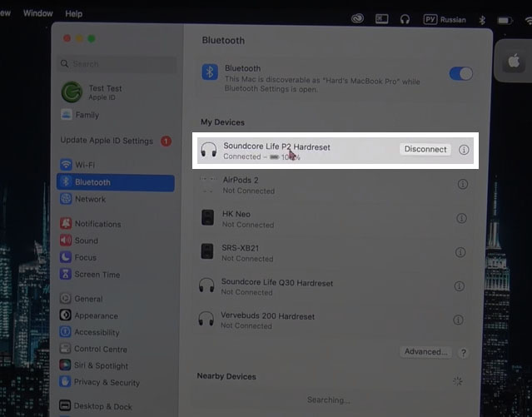Open info for SRS-XB21
The height and width of the screenshot is (417, 532).
[x=460, y=252]
